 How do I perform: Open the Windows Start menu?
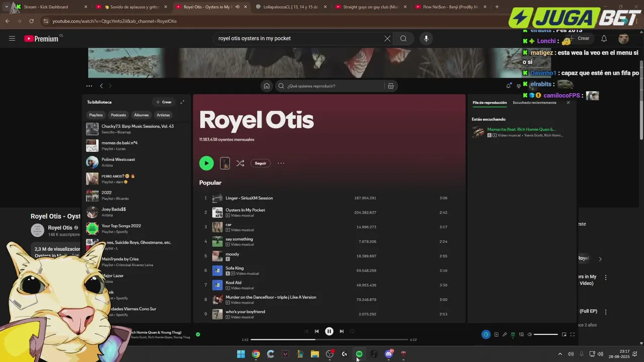[x=241, y=354]
